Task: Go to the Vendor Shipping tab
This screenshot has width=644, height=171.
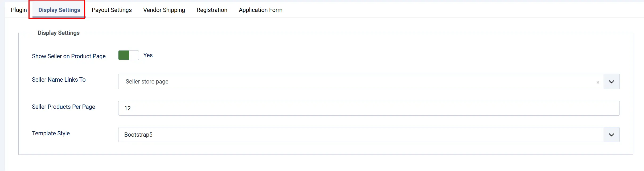Action: pos(164,10)
